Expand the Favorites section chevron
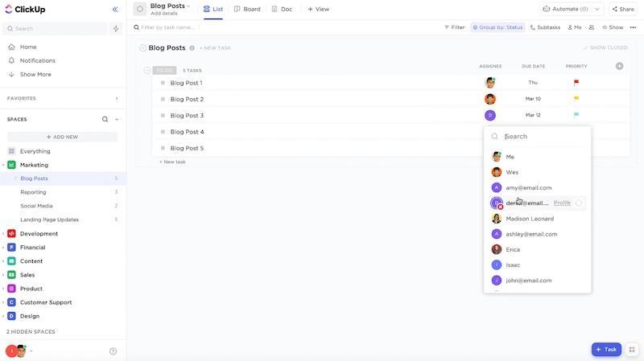 tap(117, 98)
